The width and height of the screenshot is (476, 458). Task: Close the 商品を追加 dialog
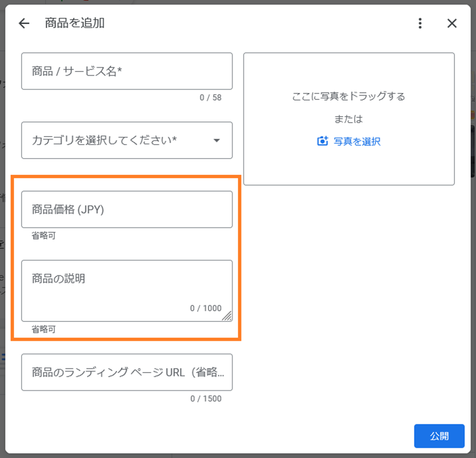pos(452,24)
